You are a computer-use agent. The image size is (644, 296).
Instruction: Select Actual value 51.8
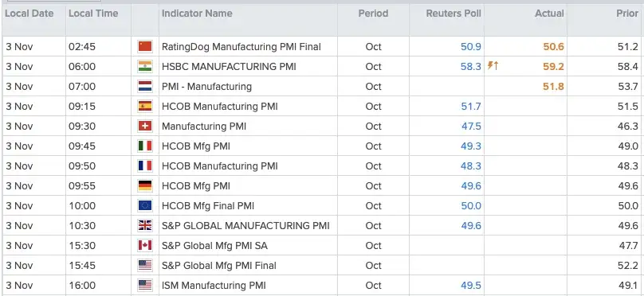(554, 87)
